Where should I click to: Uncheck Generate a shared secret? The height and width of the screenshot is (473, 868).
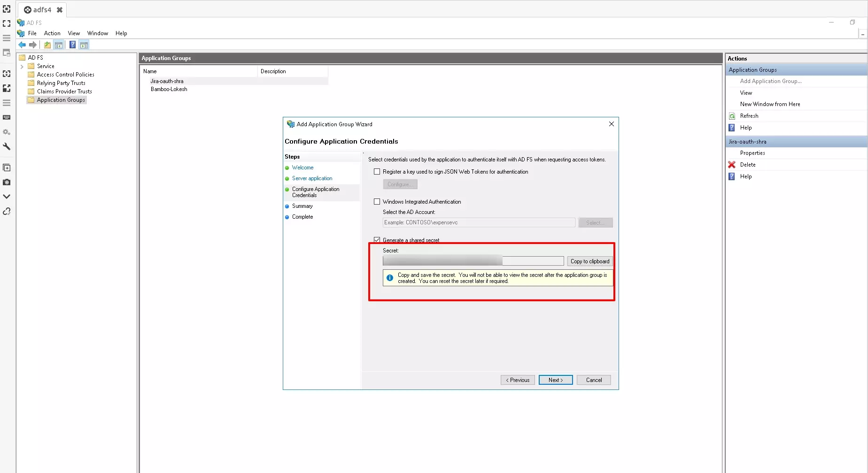coord(377,239)
